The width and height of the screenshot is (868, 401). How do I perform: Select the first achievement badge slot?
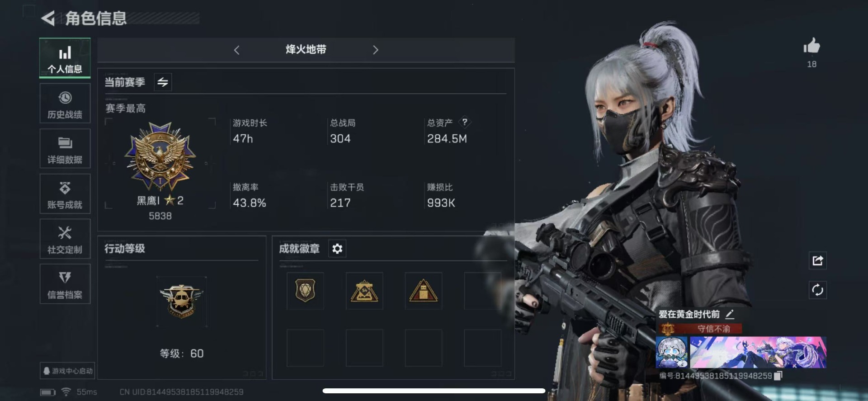coord(305,291)
